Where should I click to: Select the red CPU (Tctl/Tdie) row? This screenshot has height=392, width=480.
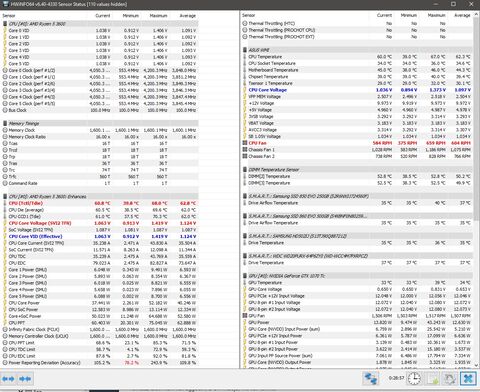coord(100,203)
